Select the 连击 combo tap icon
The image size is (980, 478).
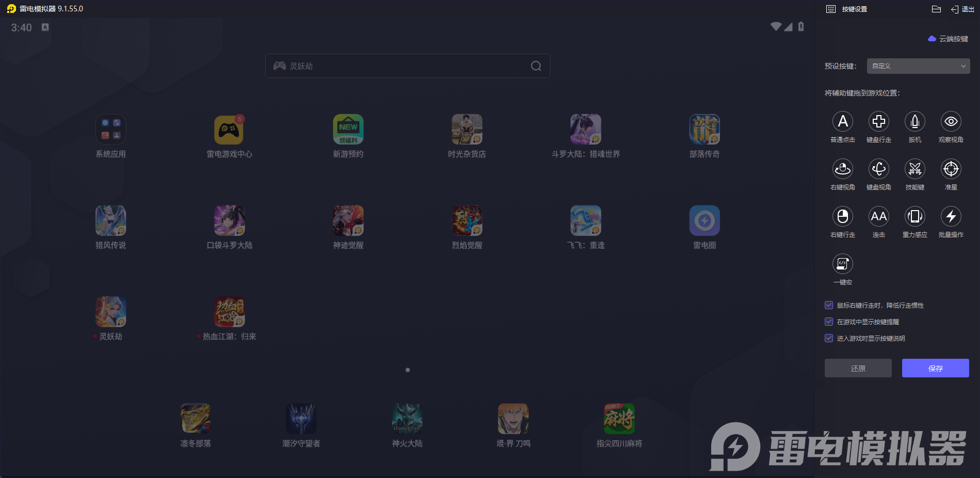click(879, 216)
